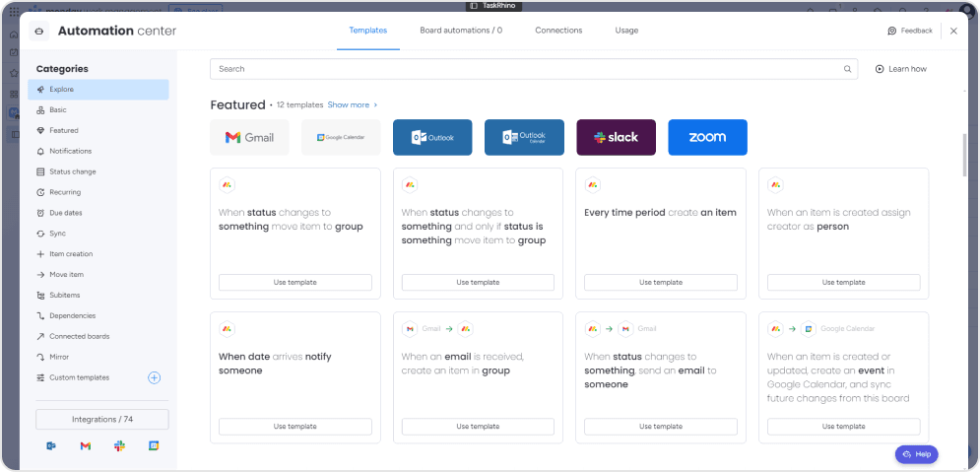Click the Google Calendar icon under Integrations

point(154,445)
